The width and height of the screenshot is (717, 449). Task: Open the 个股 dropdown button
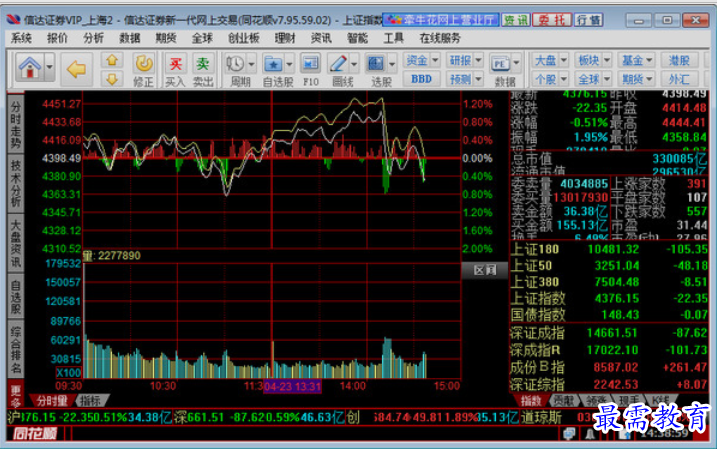coord(551,79)
